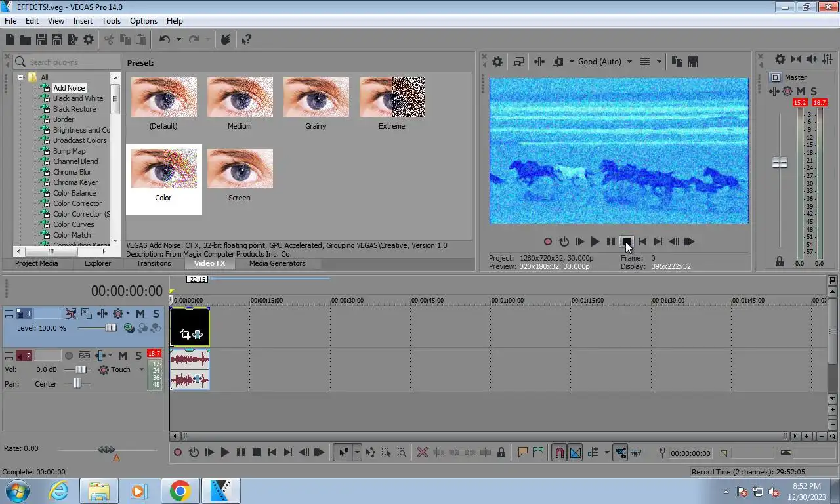The image size is (840, 504).
Task: Toggle Automatic Crossfades button
Action: click(575, 452)
